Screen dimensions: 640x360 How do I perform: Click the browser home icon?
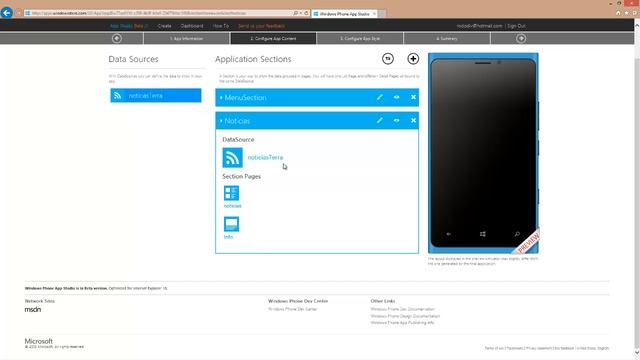click(x=618, y=13)
